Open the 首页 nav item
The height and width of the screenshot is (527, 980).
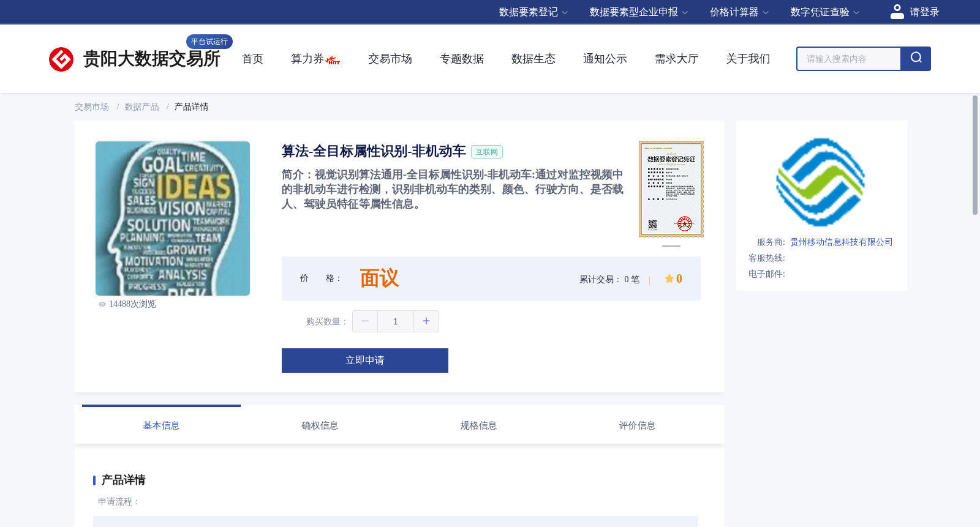[x=252, y=59]
